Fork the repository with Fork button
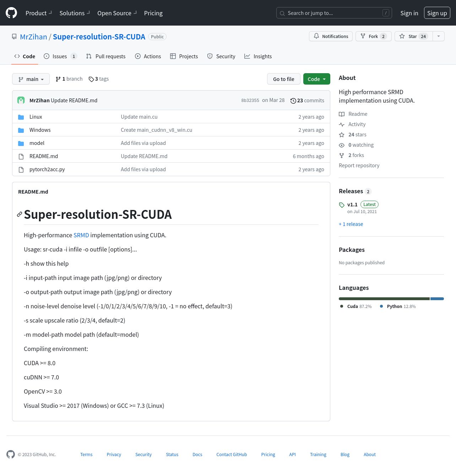Screen dimensions: 456x476 [x=374, y=36]
